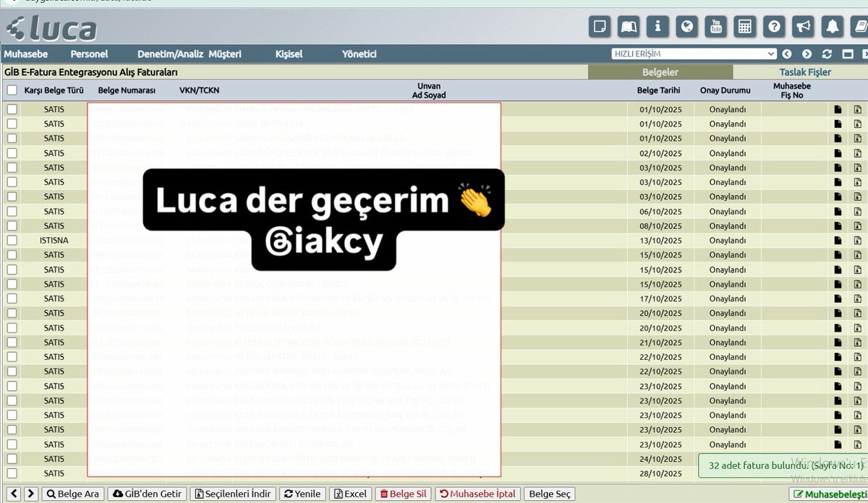Open the notifications bell icon

tap(833, 26)
